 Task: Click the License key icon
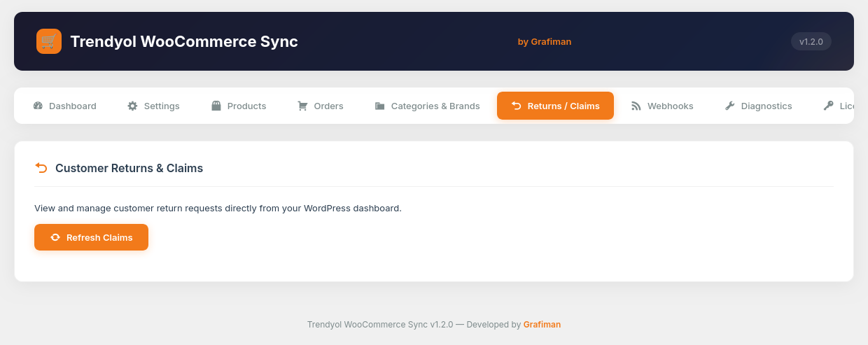point(829,106)
